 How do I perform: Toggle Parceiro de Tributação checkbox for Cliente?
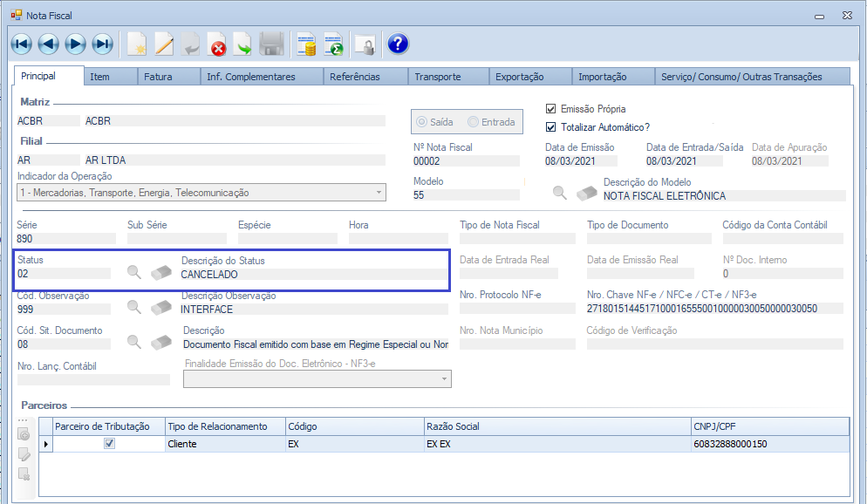(109, 444)
